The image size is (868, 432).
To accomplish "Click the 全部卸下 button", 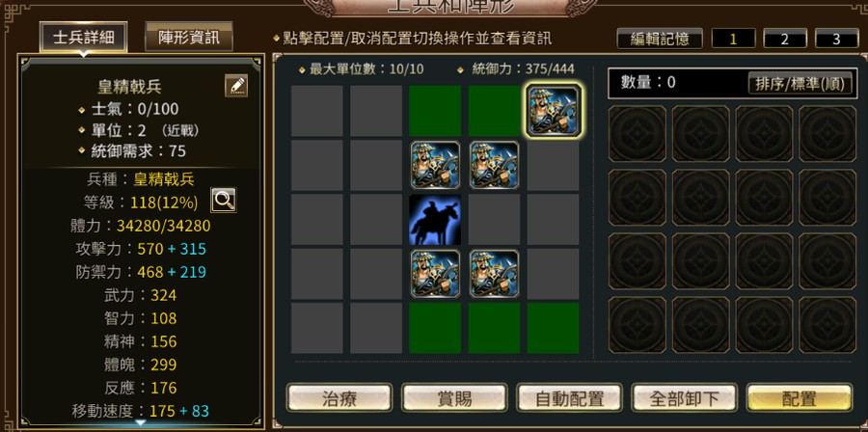I will click(685, 398).
